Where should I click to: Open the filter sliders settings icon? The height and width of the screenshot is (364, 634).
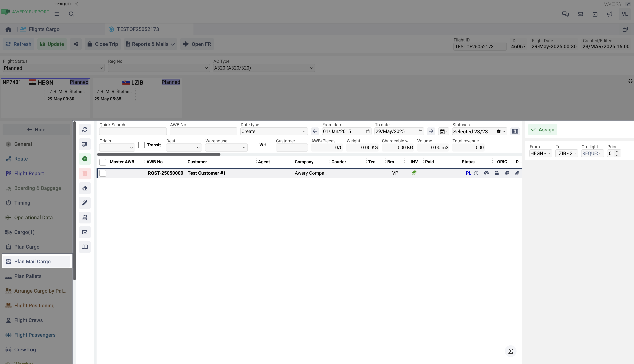(85, 144)
